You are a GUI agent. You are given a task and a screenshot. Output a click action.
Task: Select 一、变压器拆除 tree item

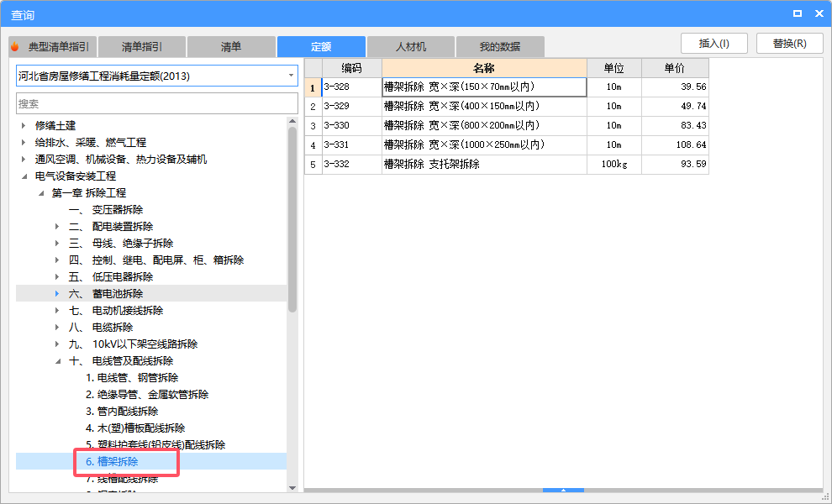pyautogui.click(x=106, y=209)
